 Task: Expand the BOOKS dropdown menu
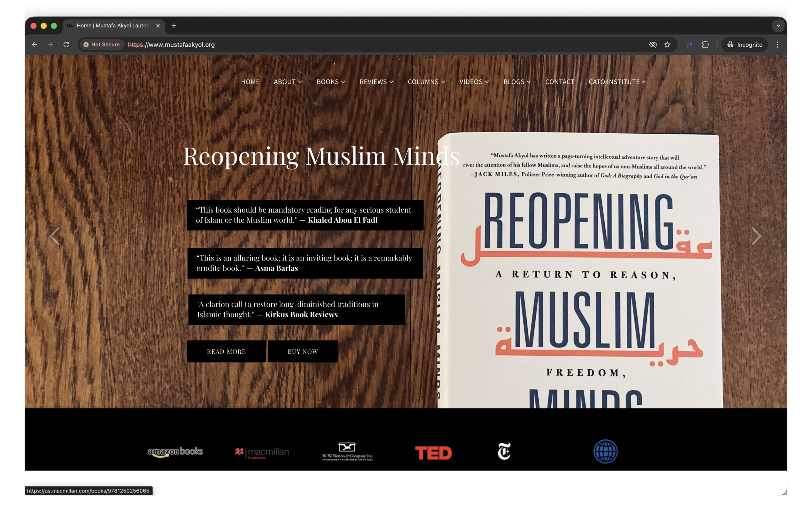331,82
